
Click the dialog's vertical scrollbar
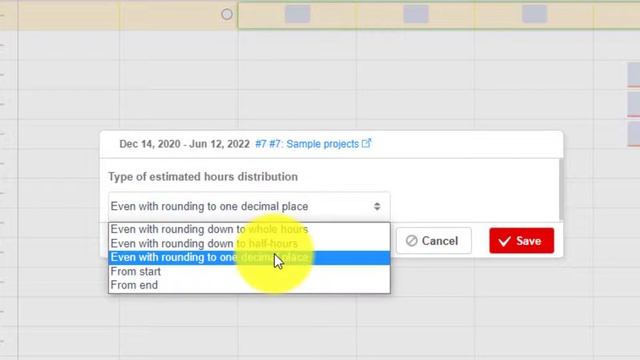coord(561,190)
